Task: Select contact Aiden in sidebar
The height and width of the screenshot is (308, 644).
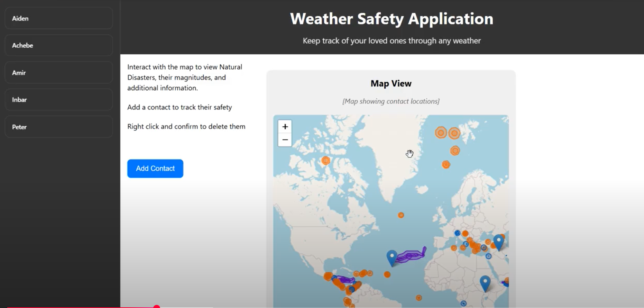Action: pyautogui.click(x=59, y=18)
